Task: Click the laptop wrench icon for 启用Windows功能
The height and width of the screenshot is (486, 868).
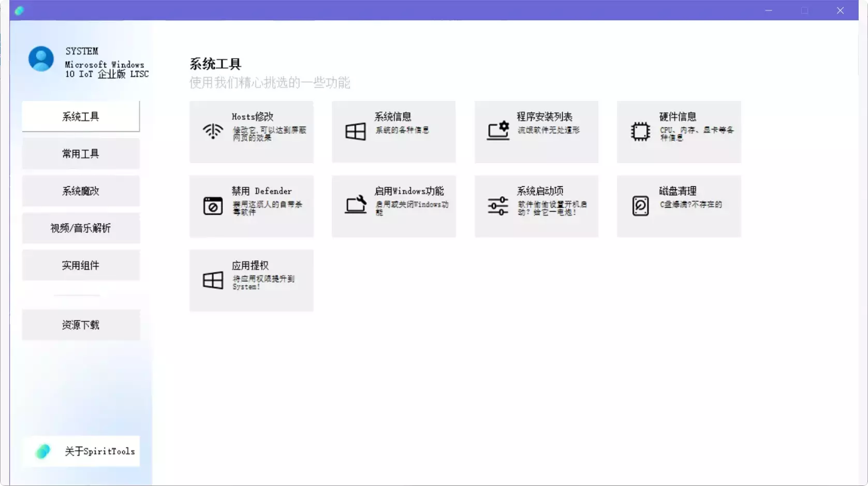Action: pyautogui.click(x=355, y=205)
